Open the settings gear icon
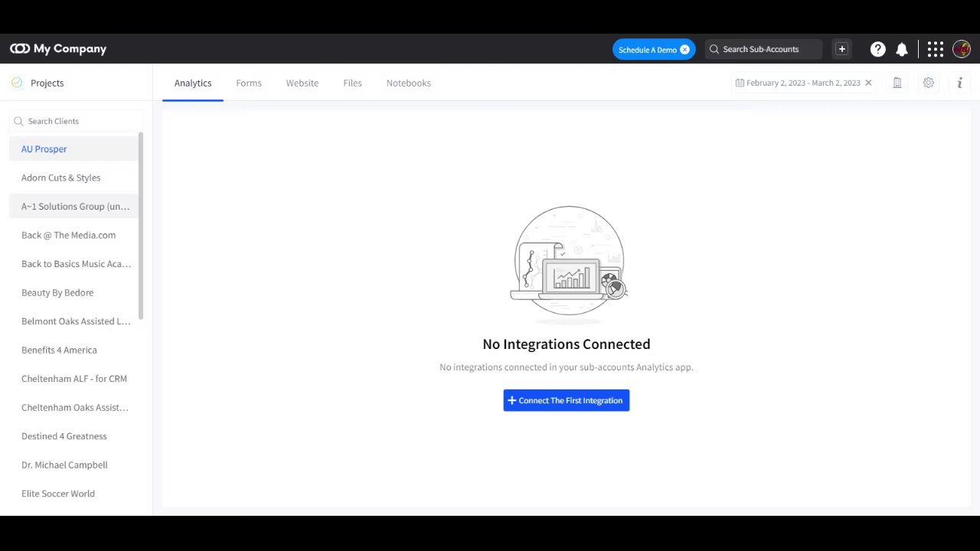 coord(929,83)
